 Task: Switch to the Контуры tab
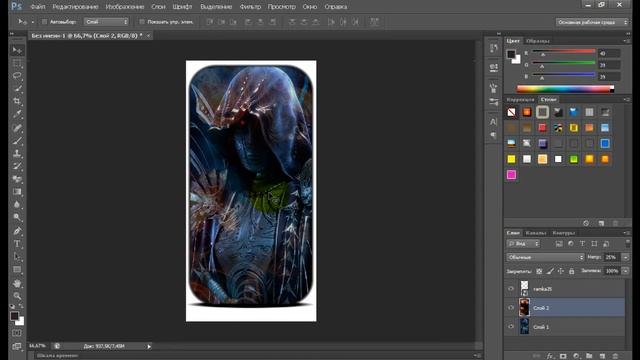click(564, 233)
